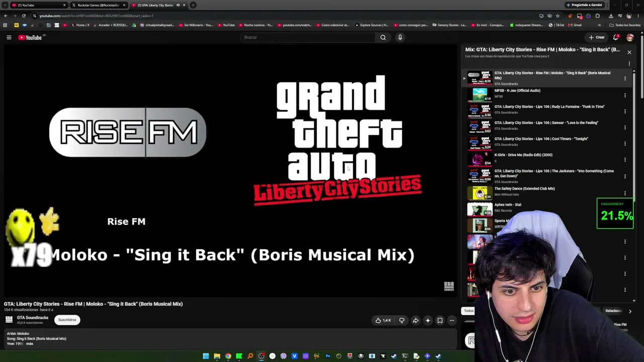The height and width of the screenshot is (362, 644).
Task: Open the browser extensions puzzle icon
Action: [598, 16]
